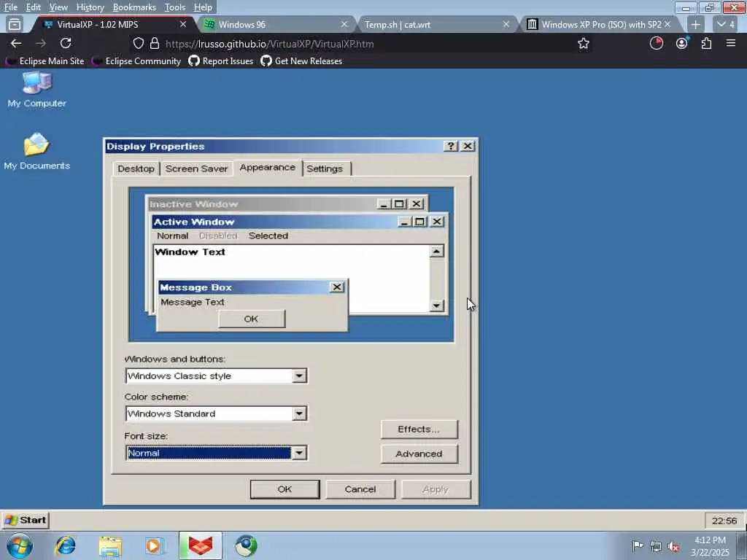Open Firefox History menu
Viewport: 747px width, 560px height.
90,7
